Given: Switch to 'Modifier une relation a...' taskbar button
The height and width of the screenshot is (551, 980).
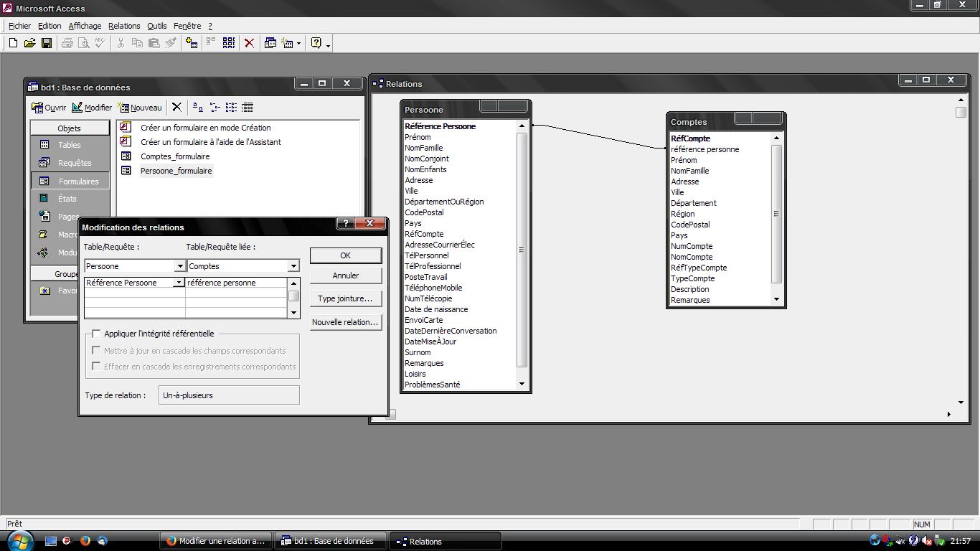Looking at the screenshot, I should click(217, 541).
